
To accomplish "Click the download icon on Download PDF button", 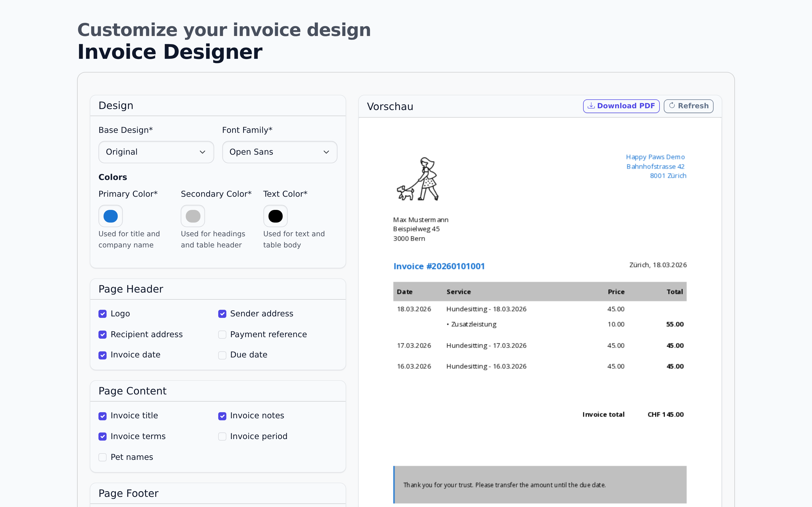I will coord(591,106).
